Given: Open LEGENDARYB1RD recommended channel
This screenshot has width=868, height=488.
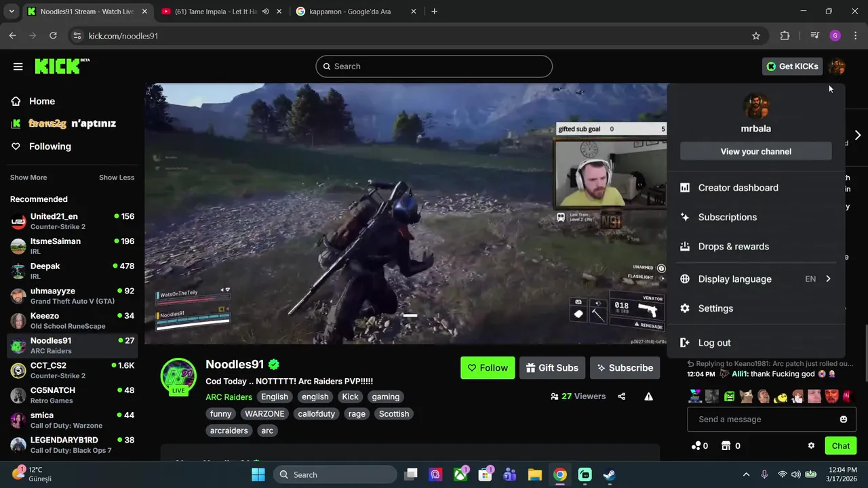Looking at the screenshot, I should point(72,445).
